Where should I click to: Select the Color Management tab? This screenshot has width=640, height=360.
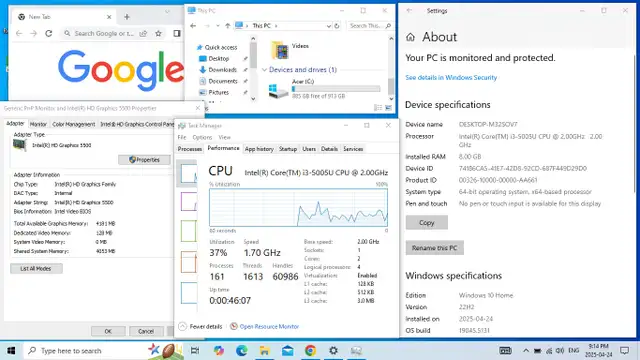(x=73, y=124)
